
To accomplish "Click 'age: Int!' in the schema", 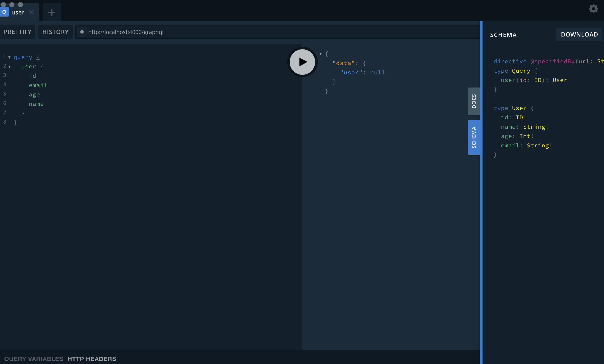I will point(517,136).
